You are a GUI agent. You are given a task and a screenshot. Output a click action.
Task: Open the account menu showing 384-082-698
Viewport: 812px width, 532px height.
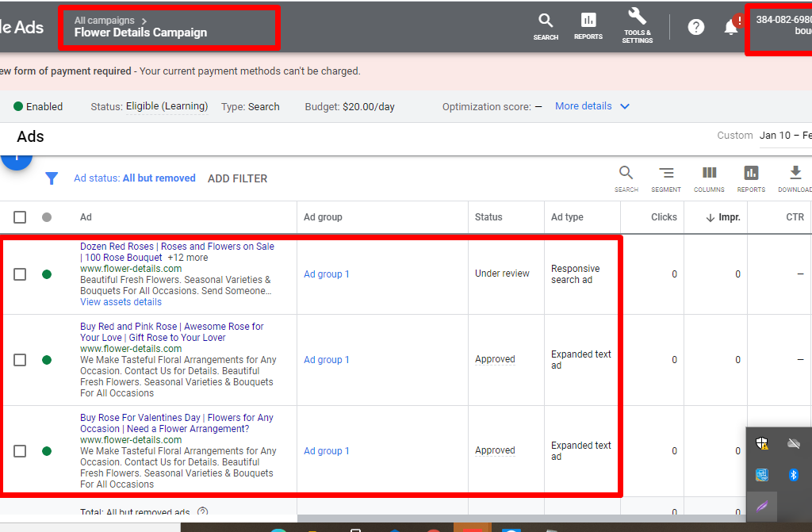click(783, 26)
